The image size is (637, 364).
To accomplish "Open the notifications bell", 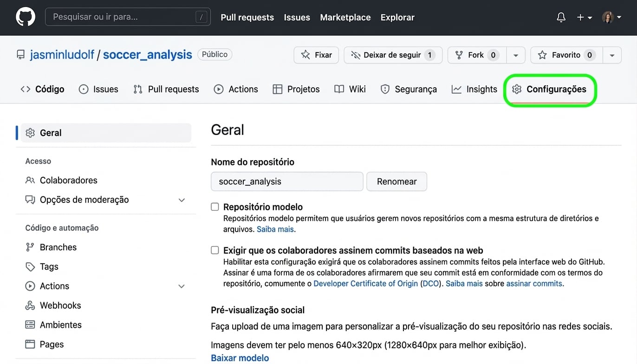I will coord(561,17).
